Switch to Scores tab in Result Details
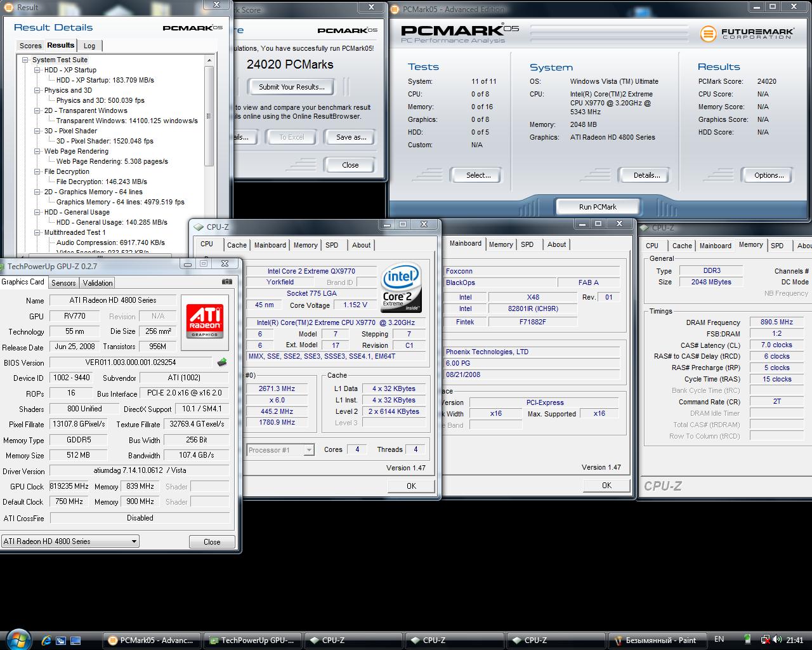812x650 pixels. 30,46
